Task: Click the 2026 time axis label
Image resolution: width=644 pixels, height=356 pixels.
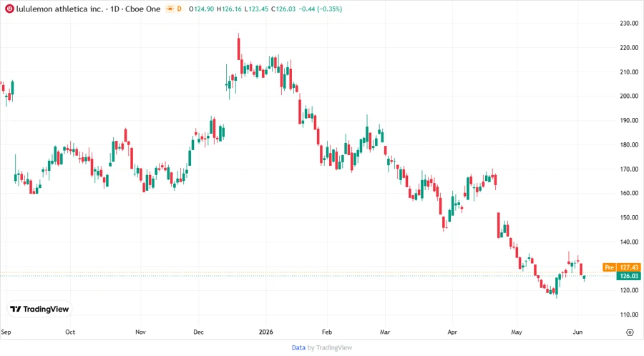Action: (x=265, y=332)
